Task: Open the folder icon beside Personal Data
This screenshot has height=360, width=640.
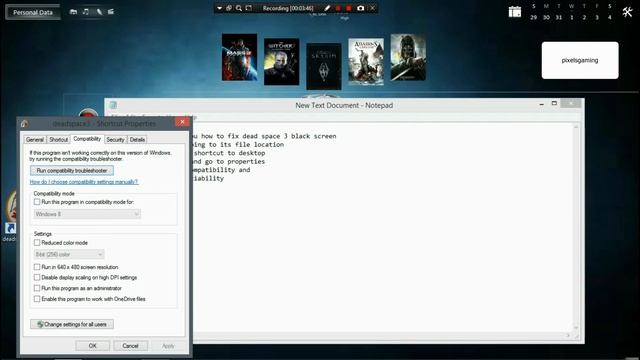Action: (73, 12)
